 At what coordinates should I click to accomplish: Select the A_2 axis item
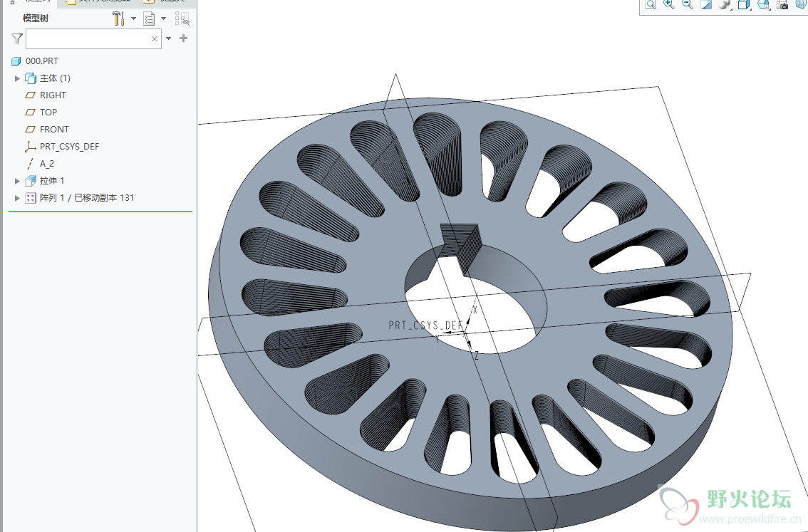point(47,164)
